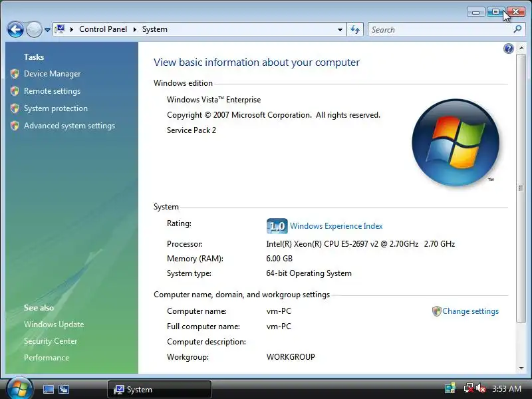The image size is (532, 399).
Task: Open Windows Update under See also
Action: [54, 325]
